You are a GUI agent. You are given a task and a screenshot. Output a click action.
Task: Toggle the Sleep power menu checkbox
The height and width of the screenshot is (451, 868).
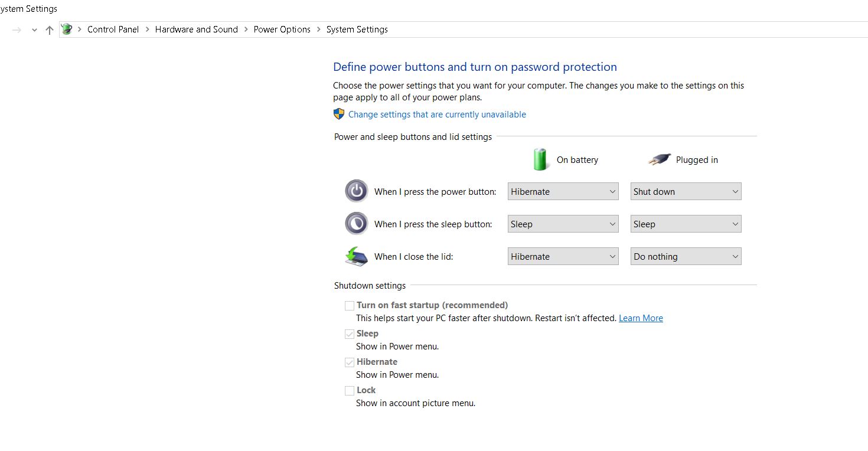(x=350, y=334)
